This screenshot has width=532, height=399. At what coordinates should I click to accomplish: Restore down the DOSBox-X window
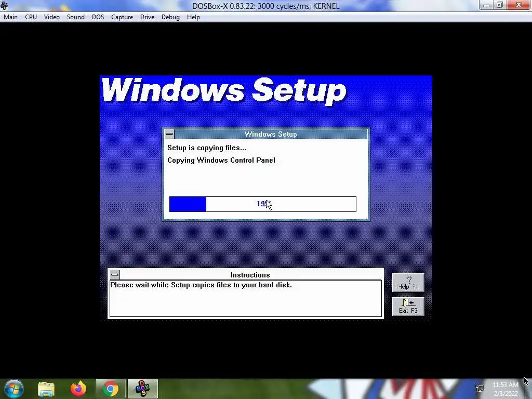500,5
